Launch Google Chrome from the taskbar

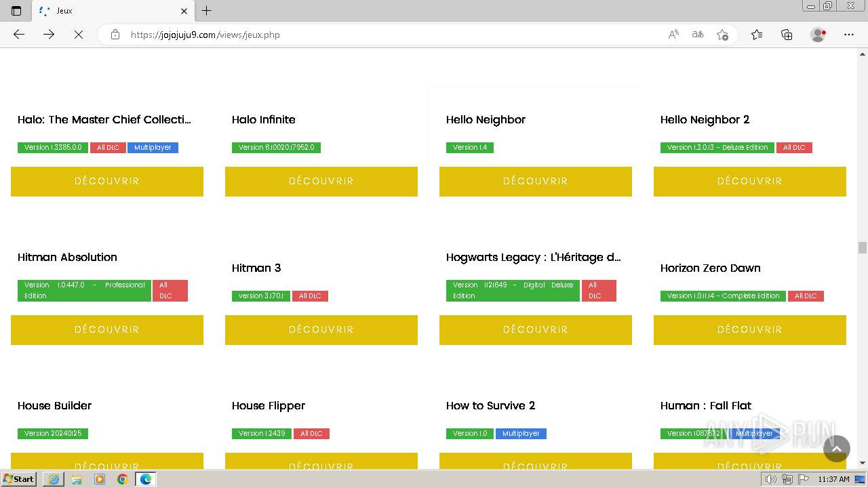click(x=123, y=479)
